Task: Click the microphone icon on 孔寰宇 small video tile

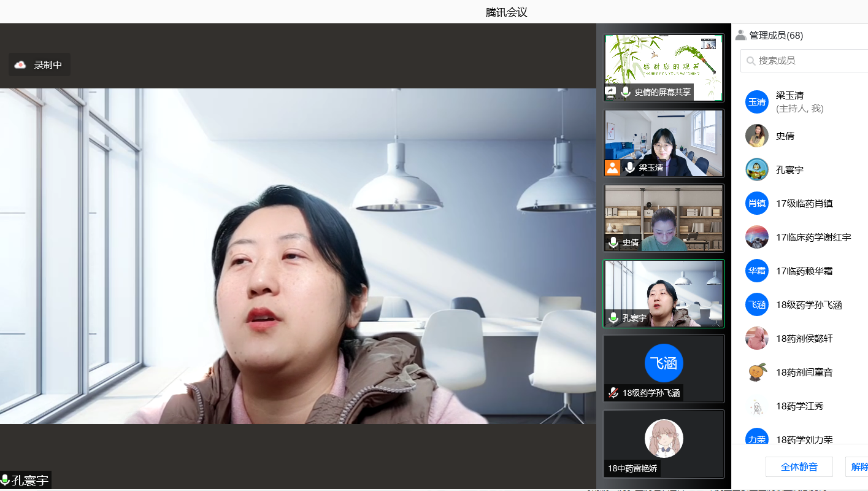Action: coord(613,318)
